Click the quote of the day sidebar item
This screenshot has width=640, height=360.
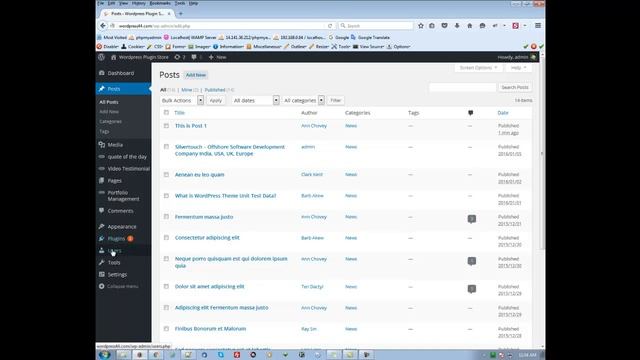tap(127, 157)
